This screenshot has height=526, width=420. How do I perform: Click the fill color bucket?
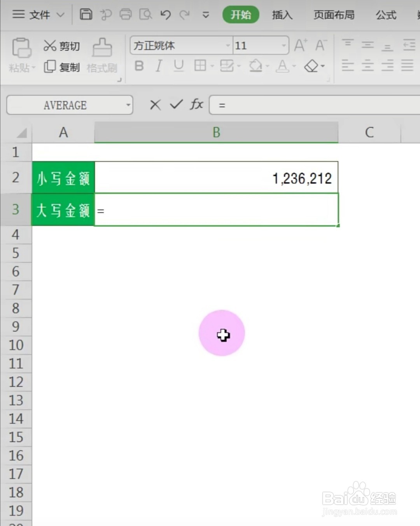[x=255, y=65]
